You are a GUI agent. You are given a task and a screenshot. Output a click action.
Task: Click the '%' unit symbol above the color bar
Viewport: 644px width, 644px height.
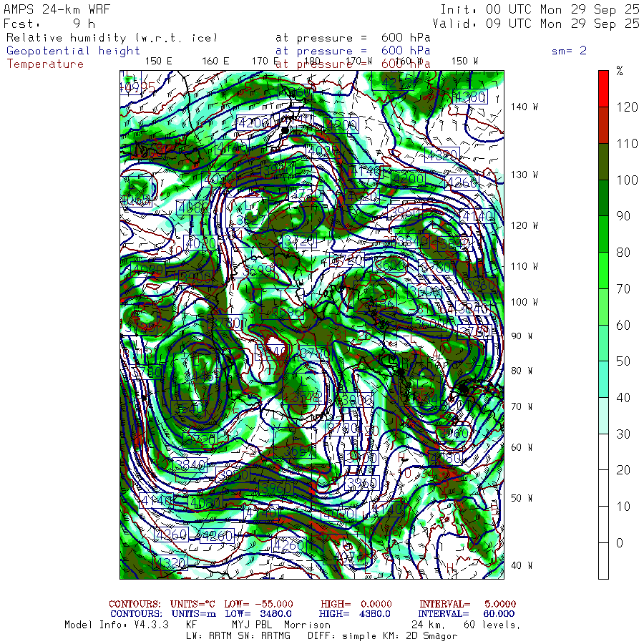[x=620, y=71]
